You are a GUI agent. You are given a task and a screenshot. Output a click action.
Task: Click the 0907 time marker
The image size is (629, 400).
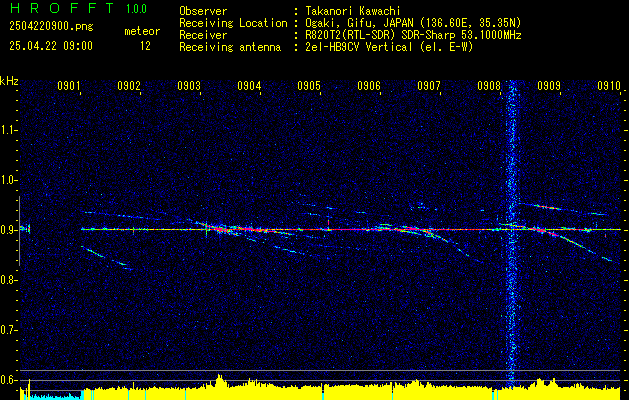(x=429, y=85)
